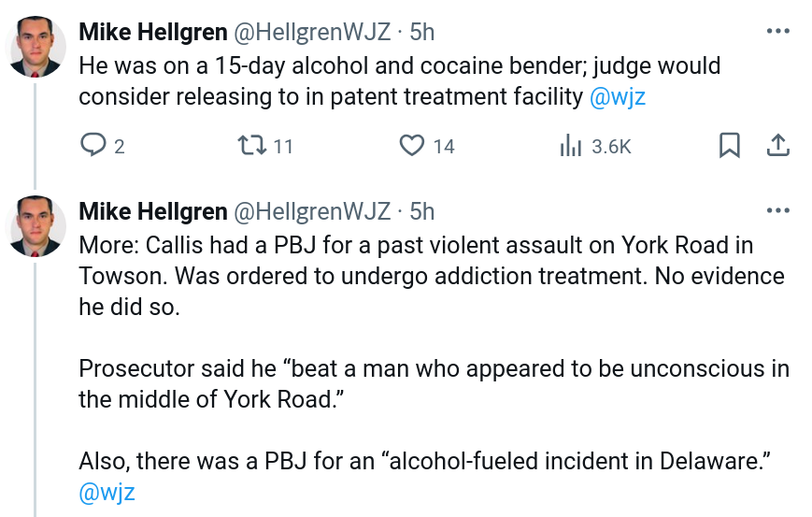Like the tweet with 14 likes

coord(413,146)
